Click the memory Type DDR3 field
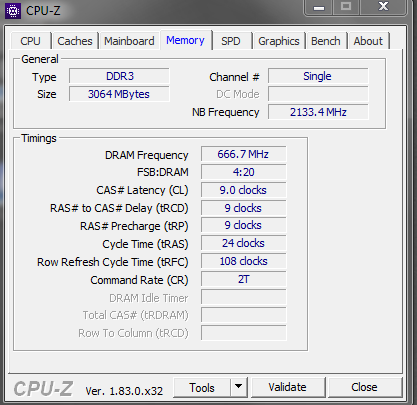The width and height of the screenshot is (417, 405). pos(119,76)
